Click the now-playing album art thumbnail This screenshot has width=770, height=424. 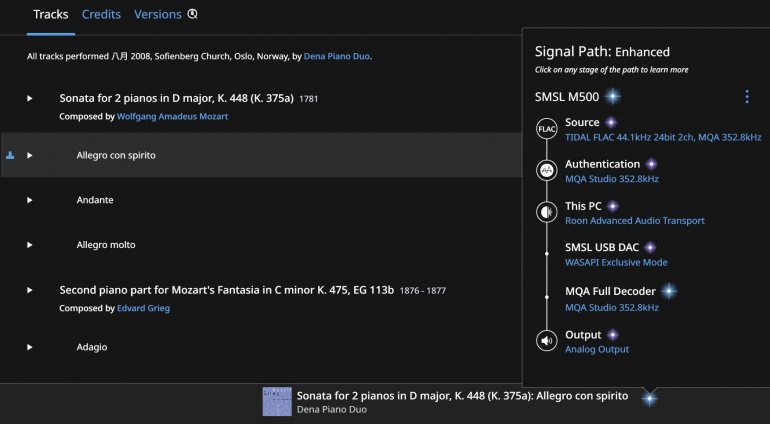tap(277, 402)
